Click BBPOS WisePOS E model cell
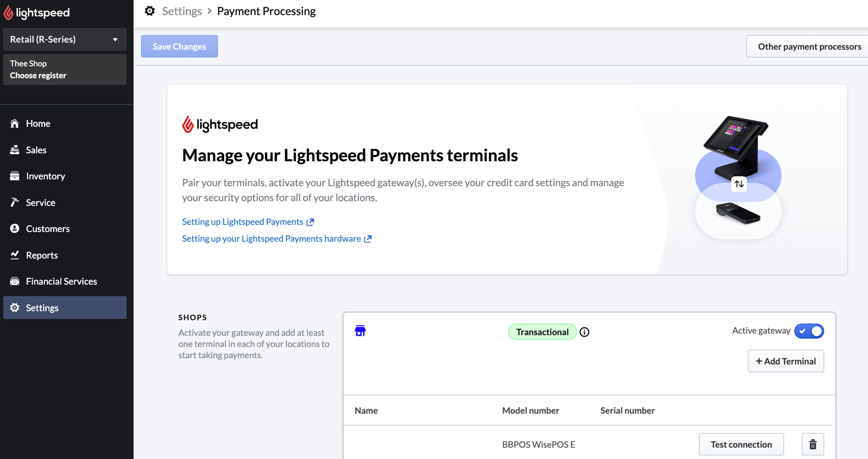The width and height of the screenshot is (868, 459). [x=539, y=445]
